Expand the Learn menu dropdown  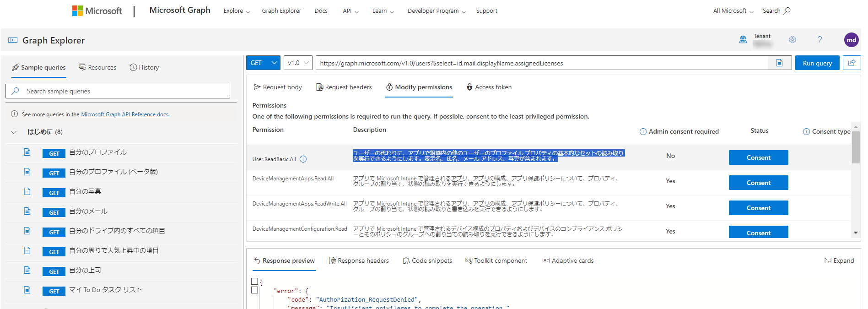pyautogui.click(x=383, y=11)
